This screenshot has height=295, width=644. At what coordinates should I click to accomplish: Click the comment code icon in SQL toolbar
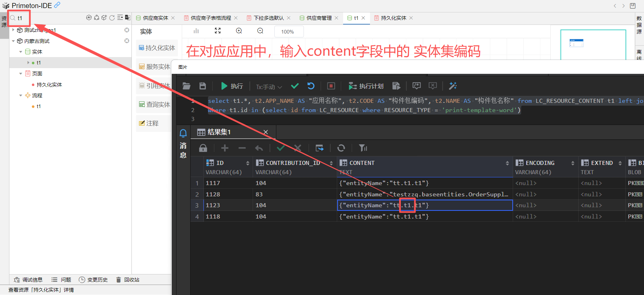pos(417,86)
